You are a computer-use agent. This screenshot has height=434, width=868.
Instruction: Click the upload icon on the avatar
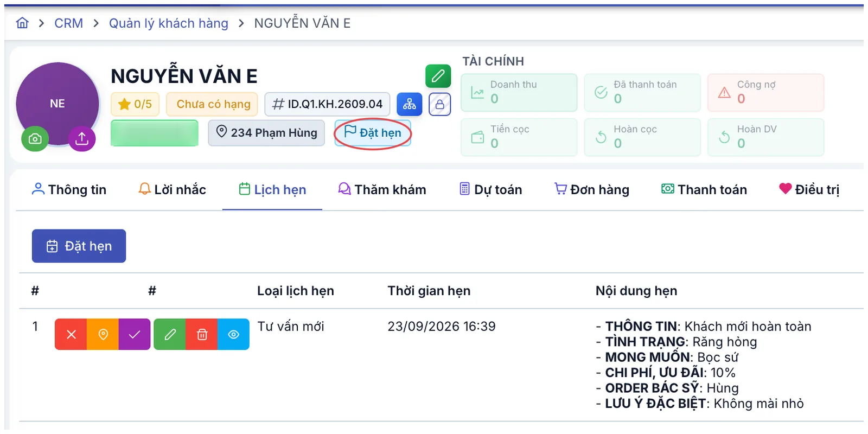click(82, 139)
